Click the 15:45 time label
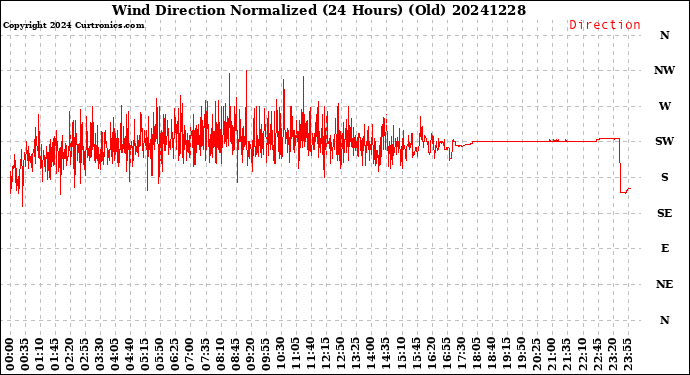Screen dimensions: 690x375 pyautogui.click(x=416, y=354)
